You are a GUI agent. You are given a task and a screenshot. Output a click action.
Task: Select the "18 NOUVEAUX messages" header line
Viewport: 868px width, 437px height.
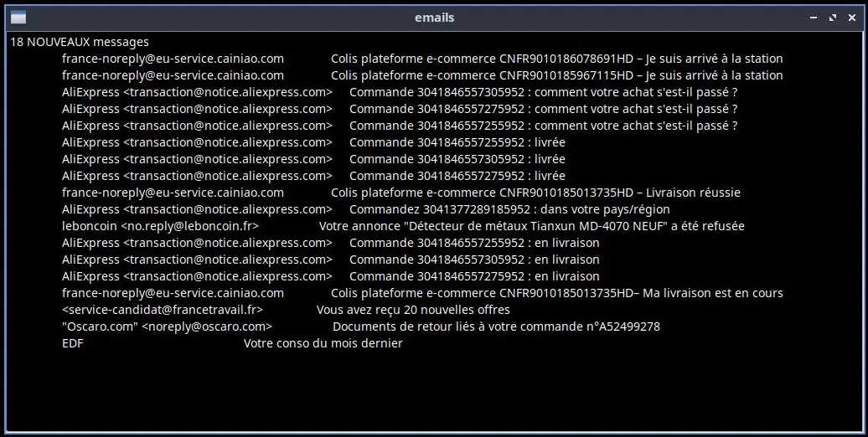pos(80,42)
